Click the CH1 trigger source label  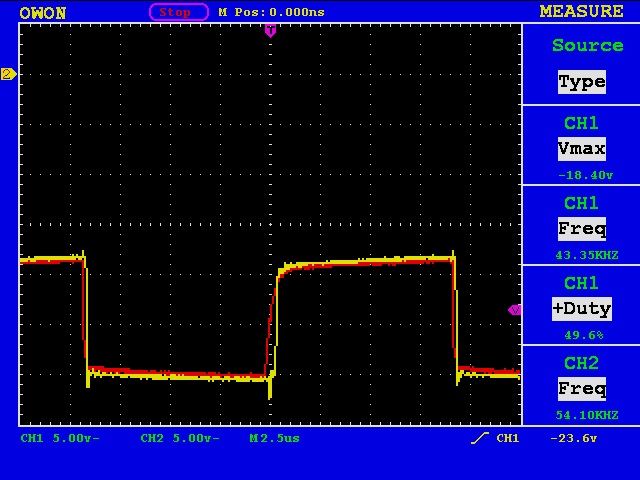point(508,438)
